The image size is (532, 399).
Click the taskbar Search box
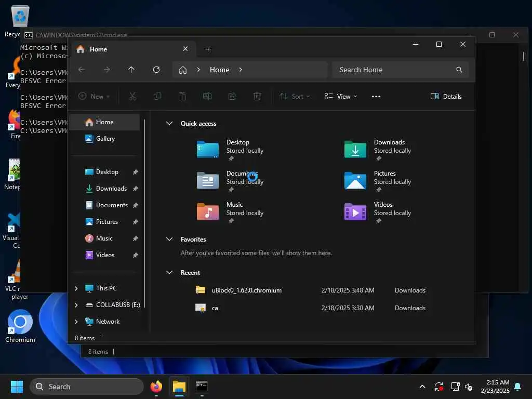pyautogui.click(x=87, y=387)
